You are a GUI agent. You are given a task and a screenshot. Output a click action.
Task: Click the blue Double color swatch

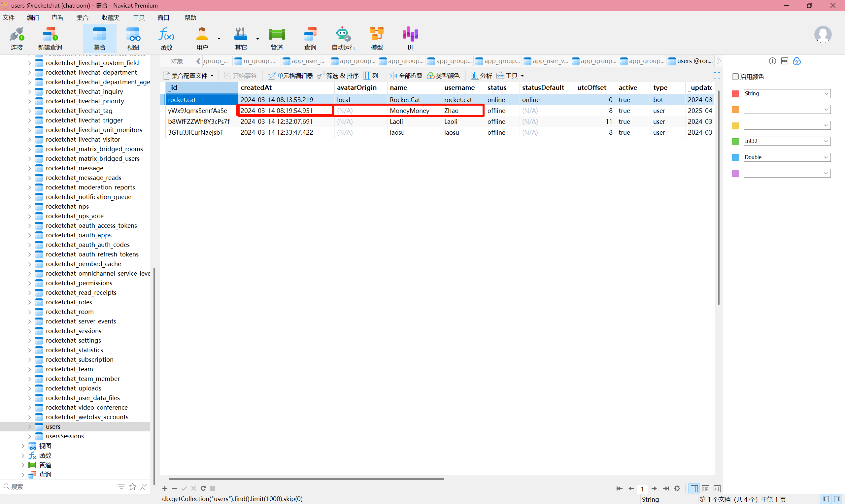point(735,157)
